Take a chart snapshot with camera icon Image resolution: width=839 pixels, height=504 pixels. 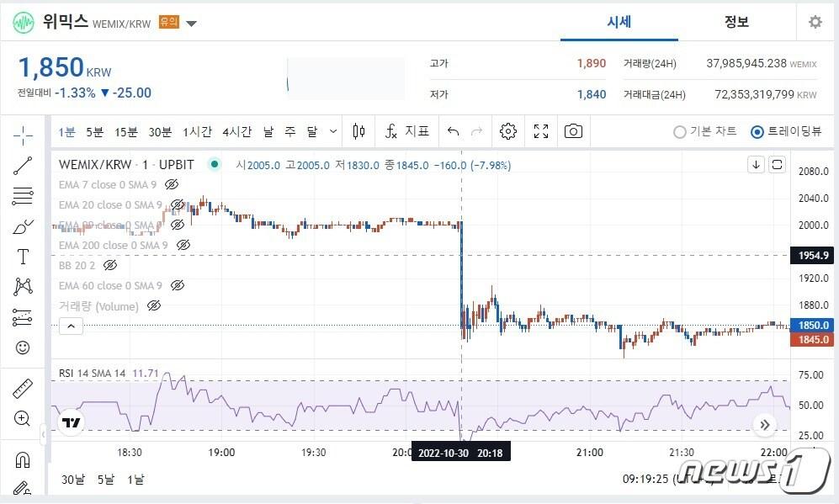tap(573, 131)
